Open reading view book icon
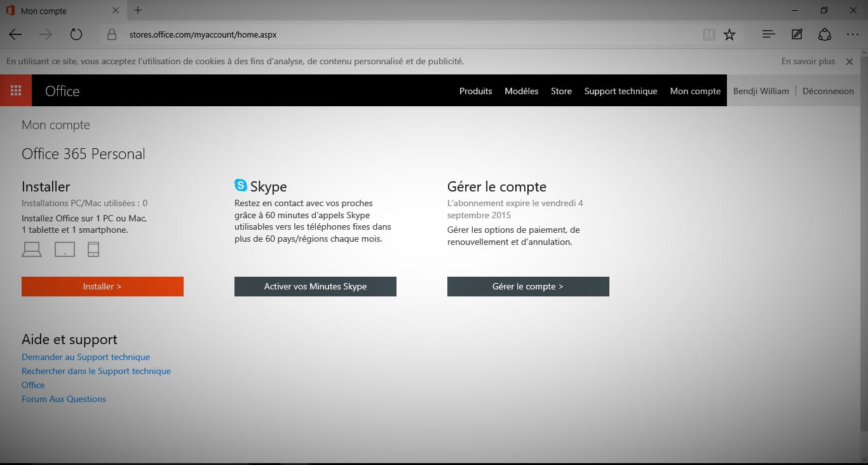This screenshot has height=465, width=868. pos(709,34)
